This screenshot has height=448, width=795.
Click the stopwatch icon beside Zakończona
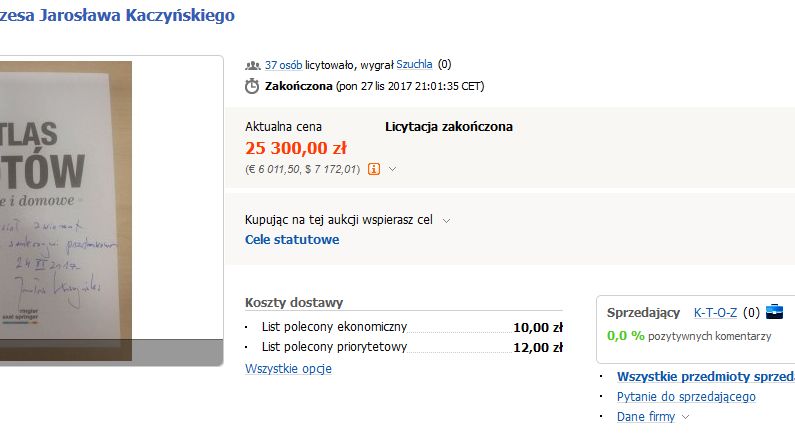[x=252, y=86]
